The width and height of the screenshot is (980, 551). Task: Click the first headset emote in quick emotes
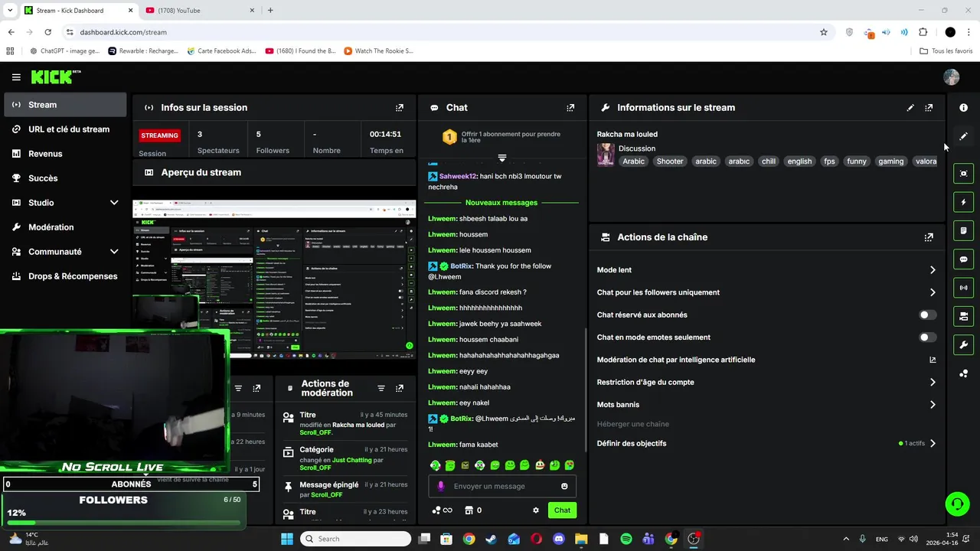click(x=435, y=465)
